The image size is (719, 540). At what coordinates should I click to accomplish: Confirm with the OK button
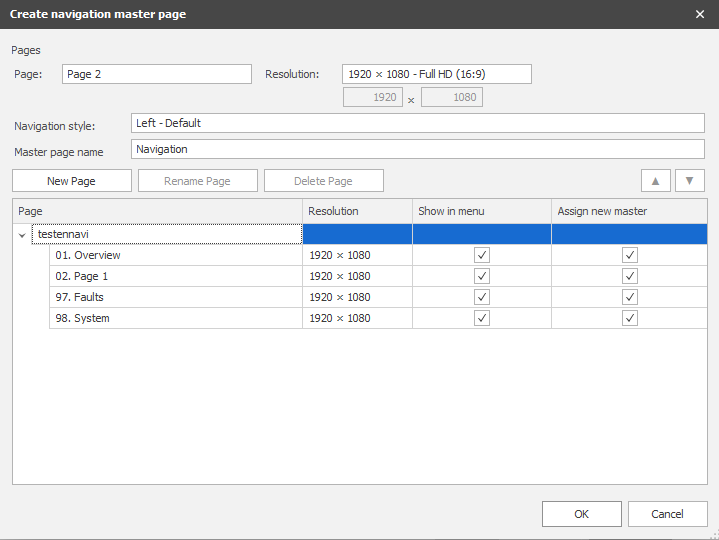coord(581,514)
